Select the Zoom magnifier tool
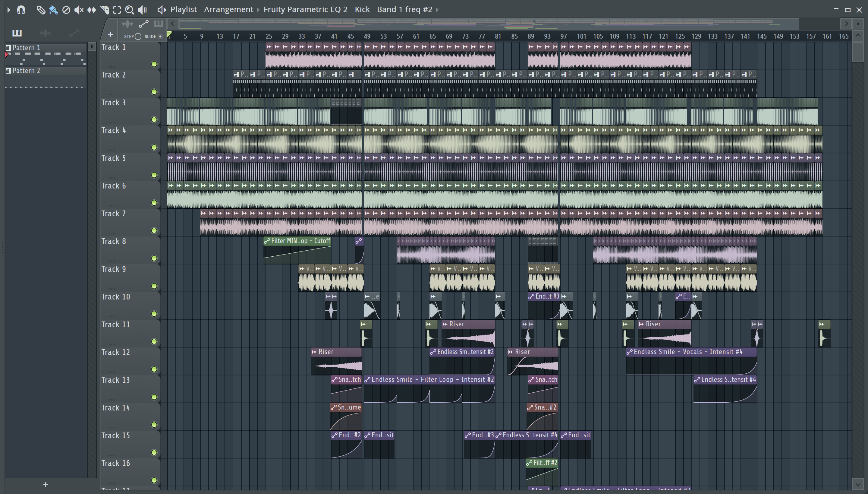This screenshot has width=868, height=494. click(129, 10)
